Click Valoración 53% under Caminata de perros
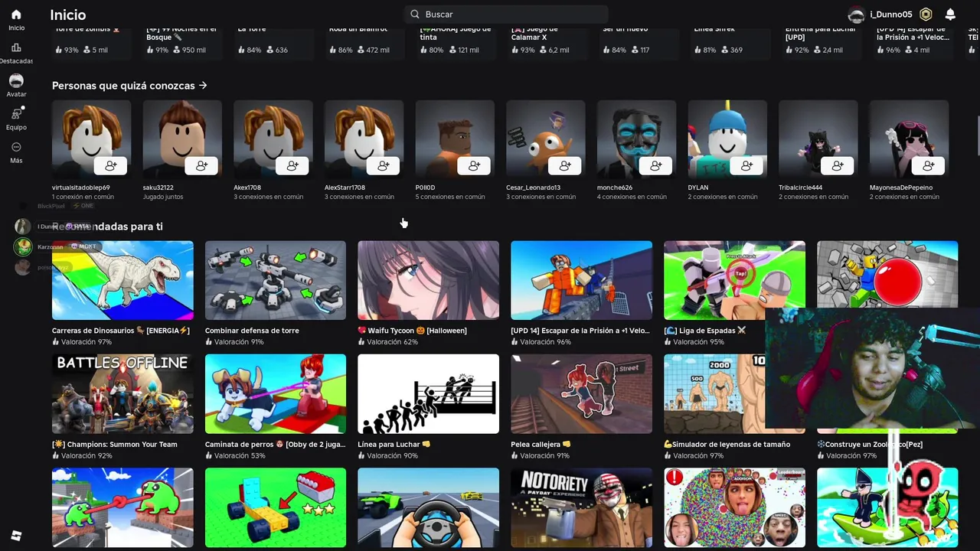980x551 pixels. pos(235,455)
